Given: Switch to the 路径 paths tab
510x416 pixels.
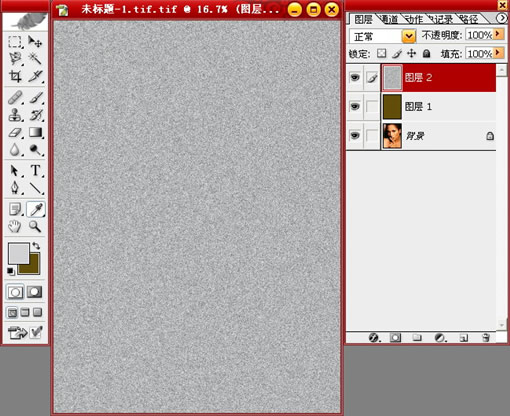Looking at the screenshot, I should pyautogui.click(x=469, y=19).
